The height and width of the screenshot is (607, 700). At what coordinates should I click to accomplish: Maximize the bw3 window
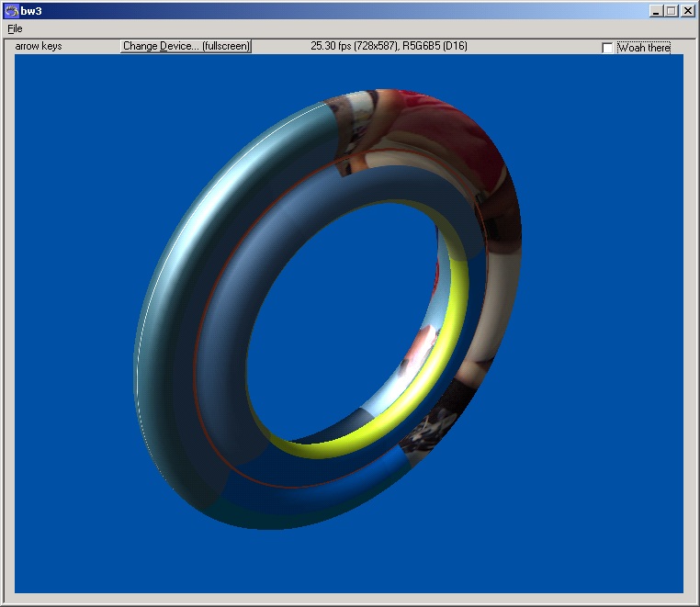pos(671,11)
